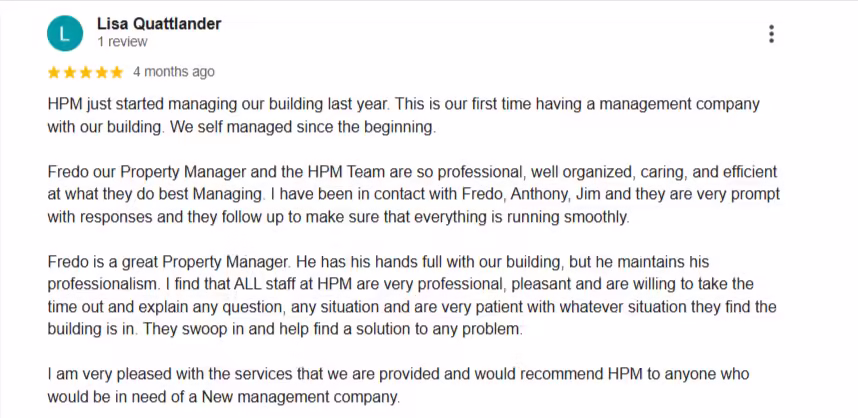The width and height of the screenshot is (858, 418).
Task: Click the word "professionalism" in the review
Action: (99, 285)
